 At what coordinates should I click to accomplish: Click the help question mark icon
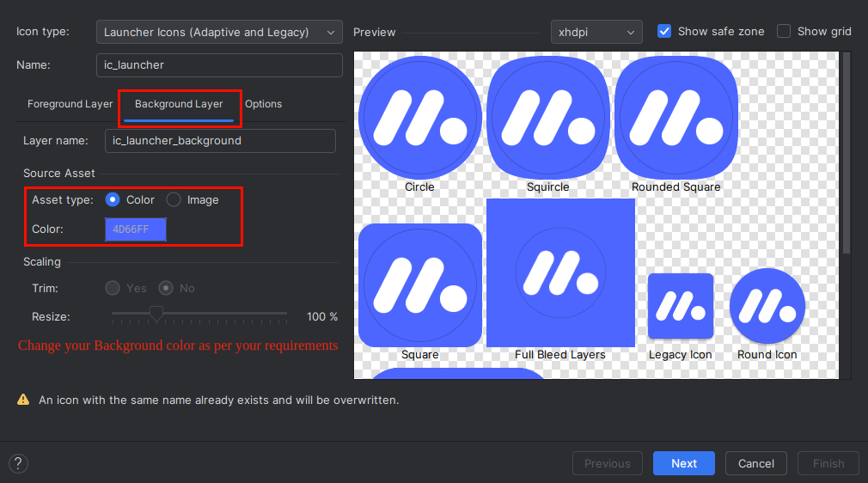18,463
